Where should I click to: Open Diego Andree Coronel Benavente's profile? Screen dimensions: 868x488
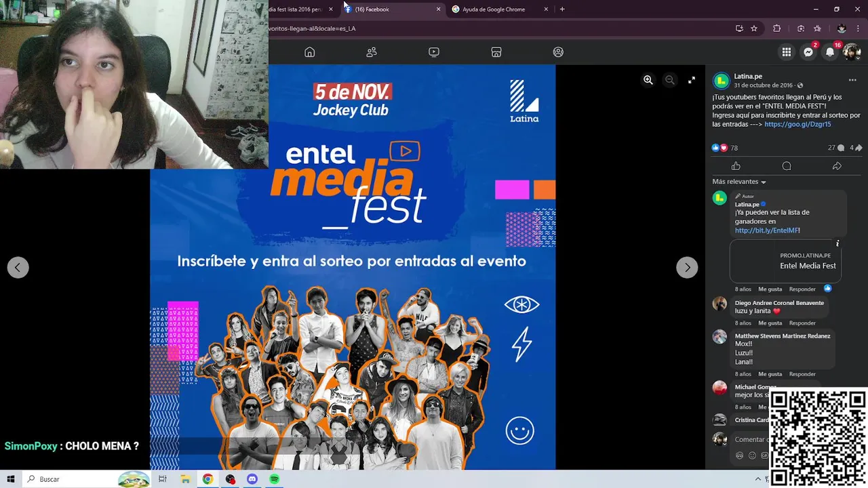pyautogui.click(x=779, y=303)
